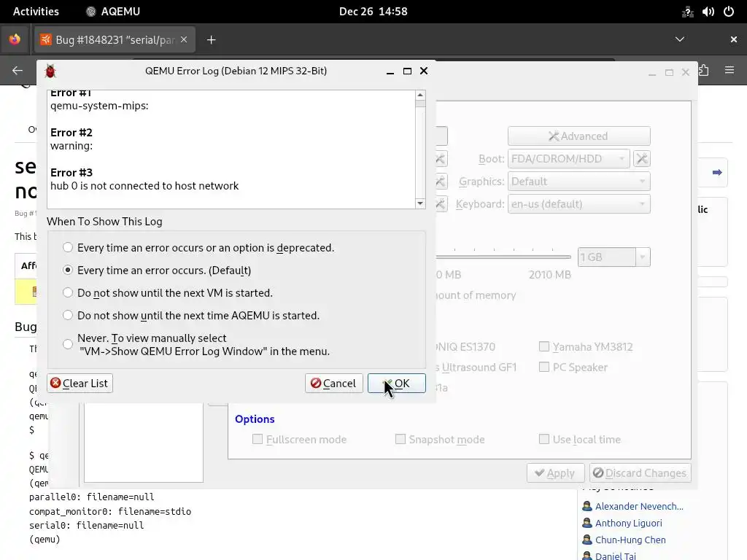Close the Bug #1848231 tab
747x560 pixels.
point(184,40)
